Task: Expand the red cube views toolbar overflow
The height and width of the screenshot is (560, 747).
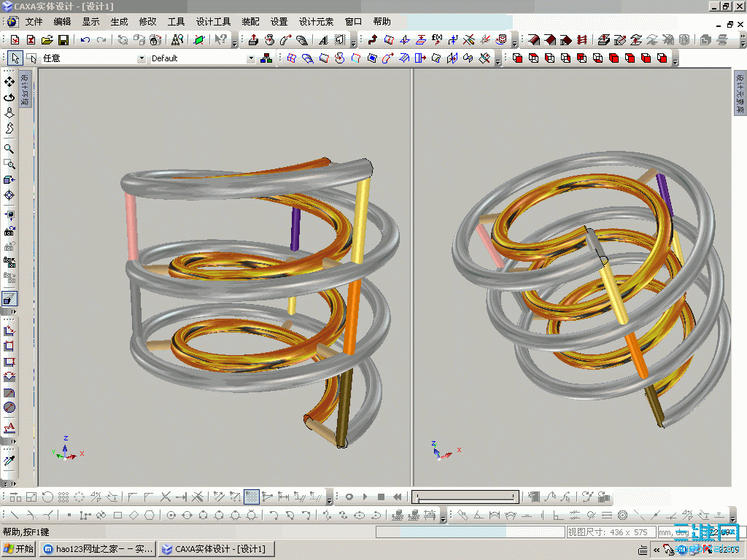Action: (x=675, y=61)
